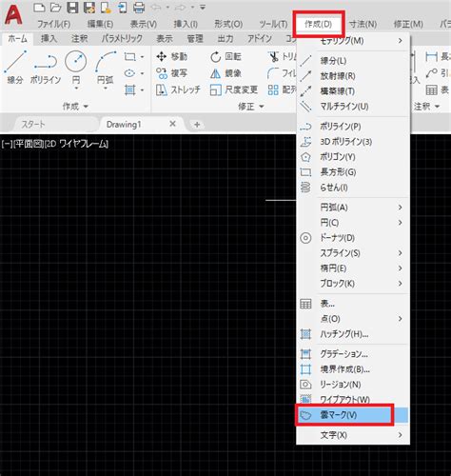
Task: Open the dropdown arrow under 円弧 tool
Action: coord(106,89)
